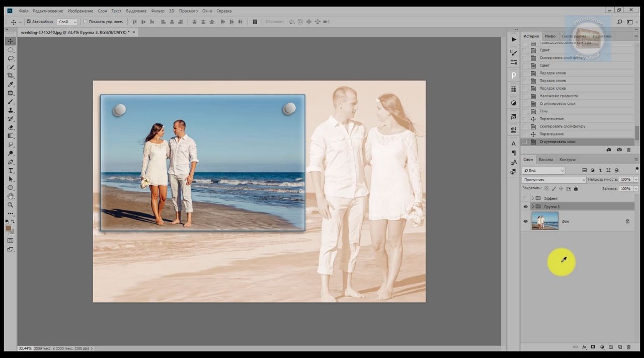Hide the Фон layer via eye icon
Image resolution: width=644 pixels, height=358 pixels.
(x=526, y=221)
